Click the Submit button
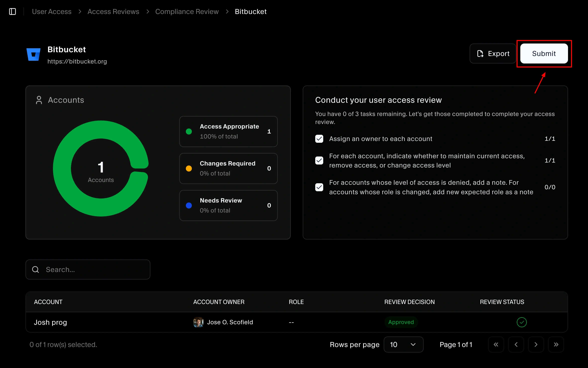The width and height of the screenshot is (588, 368). pyautogui.click(x=544, y=53)
